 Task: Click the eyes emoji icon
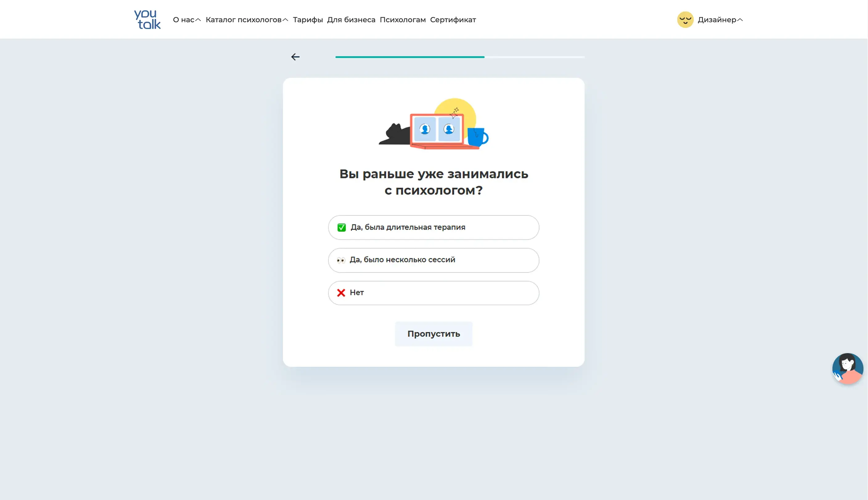[341, 260]
